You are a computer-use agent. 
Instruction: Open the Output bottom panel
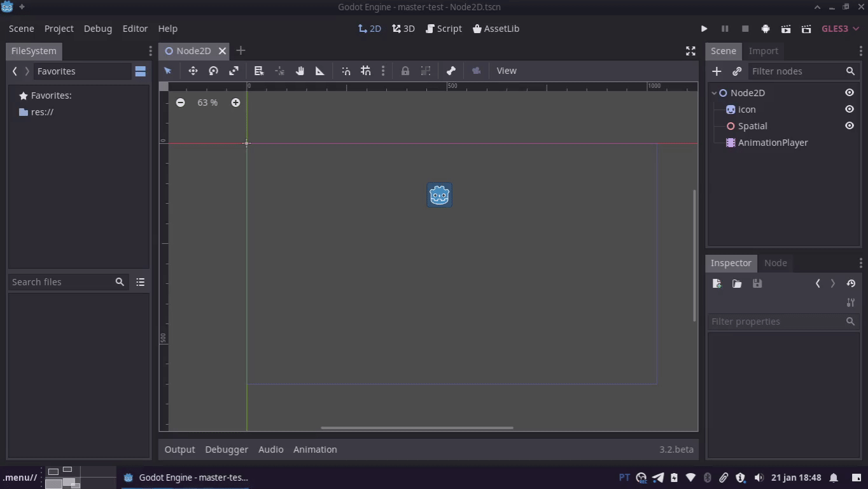click(180, 450)
